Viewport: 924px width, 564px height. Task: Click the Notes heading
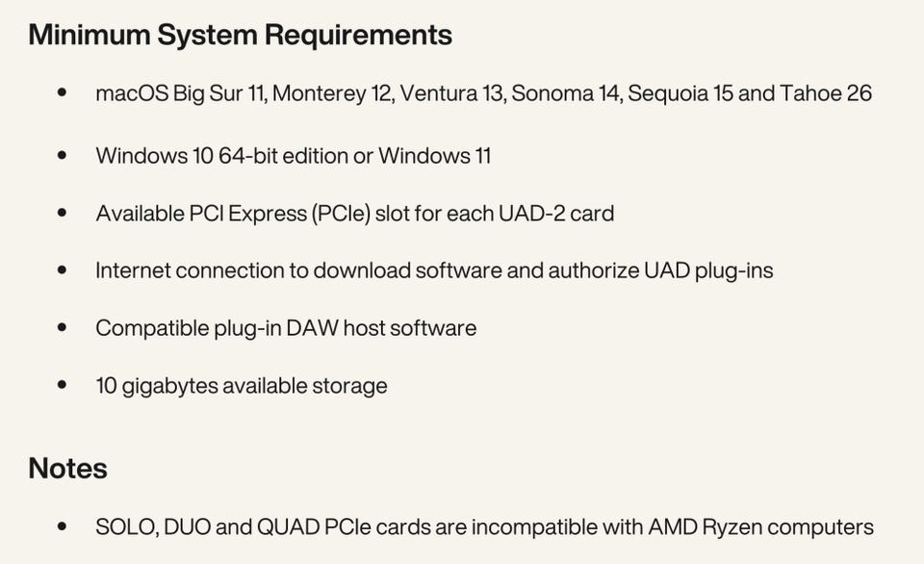pyautogui.click(x=67, y=469)
